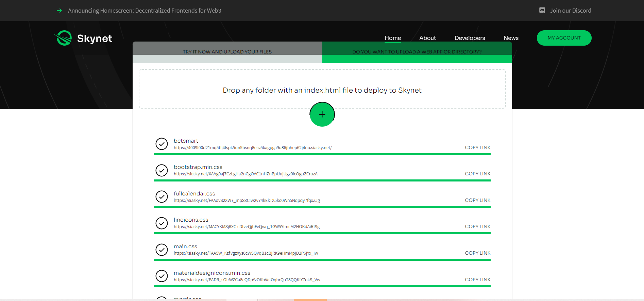Click the fullcalendar.css file name

194,193
